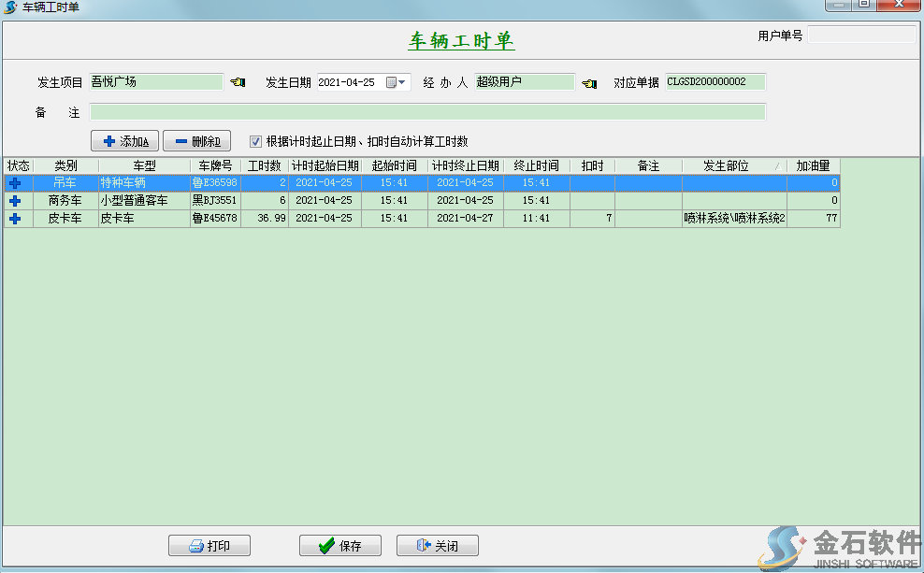Viewport: 924px width, 573px height.
Task: Click the 对应单据 field
Action: click(715, 82)
